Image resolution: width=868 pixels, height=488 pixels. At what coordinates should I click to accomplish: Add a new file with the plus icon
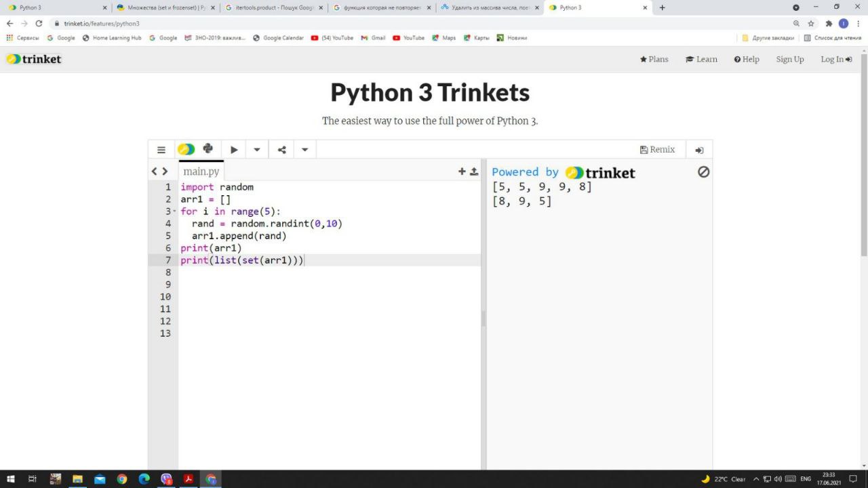tap(462, 171)
